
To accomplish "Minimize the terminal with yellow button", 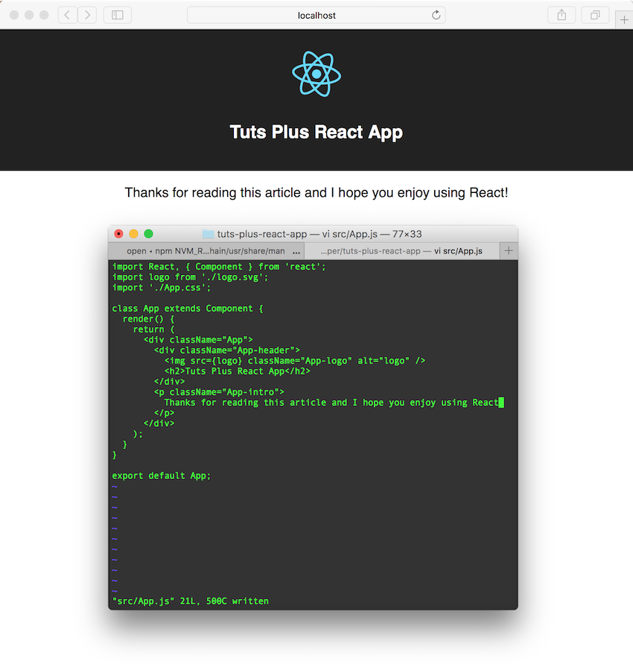I will click(x=133, y=234).
